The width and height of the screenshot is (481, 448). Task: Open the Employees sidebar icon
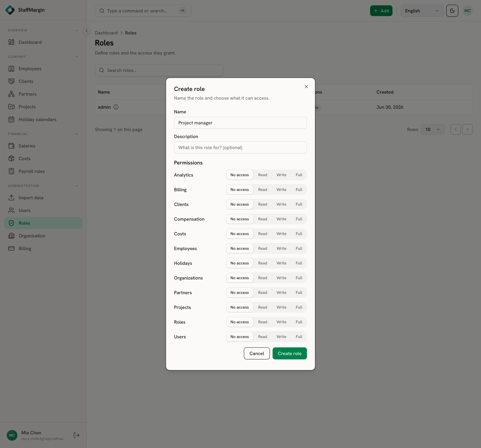click(x=11, y=69)
